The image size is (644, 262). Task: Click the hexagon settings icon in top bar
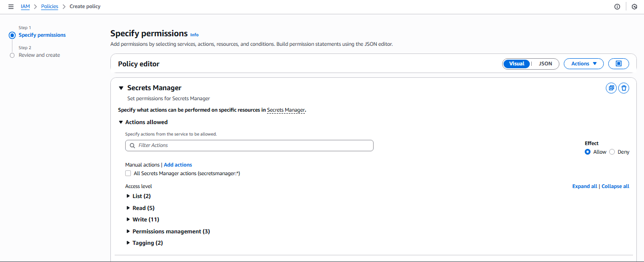[x=634, y=7]
